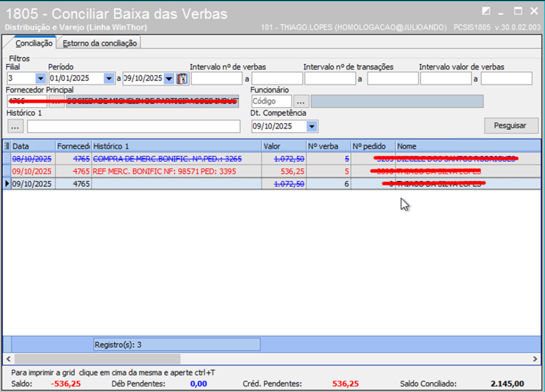This screenshot has height=392, width=545.
Task: Click the grid options icon left of Data
Action: pyautogui.click(x=6, y=146)
